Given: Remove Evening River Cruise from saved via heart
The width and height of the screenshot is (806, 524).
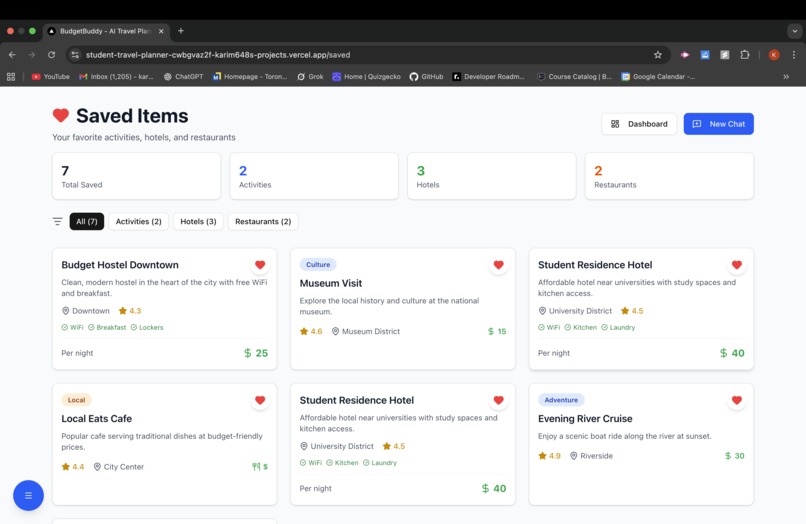Looking at the screenshot, I should [x=737, y=400].
